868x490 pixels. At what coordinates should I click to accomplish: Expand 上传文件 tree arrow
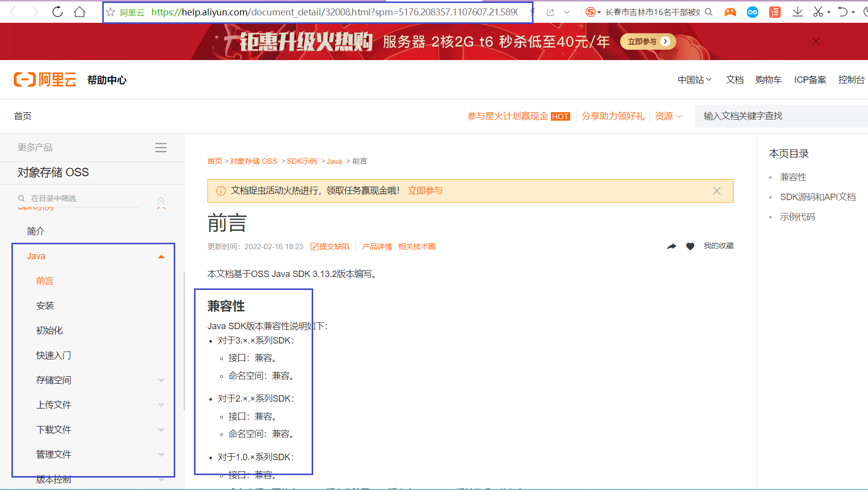[161, 406]
